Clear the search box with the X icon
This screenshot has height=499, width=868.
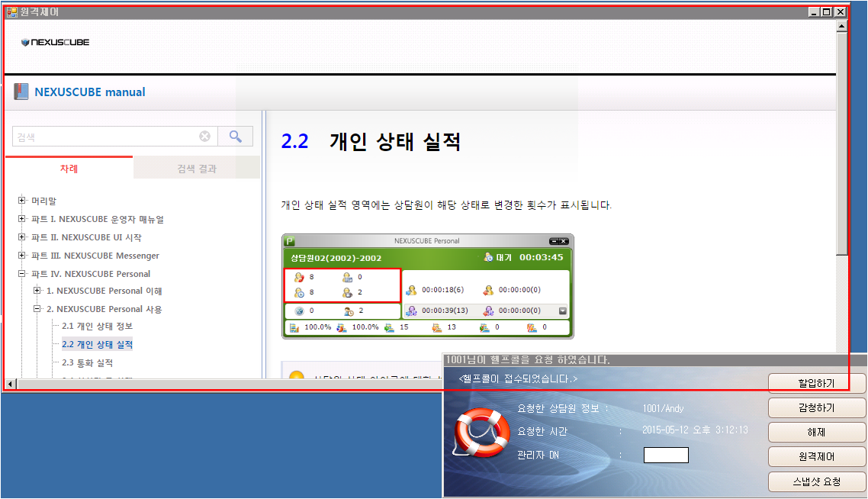pyautogui.click(x=205, y=137)
